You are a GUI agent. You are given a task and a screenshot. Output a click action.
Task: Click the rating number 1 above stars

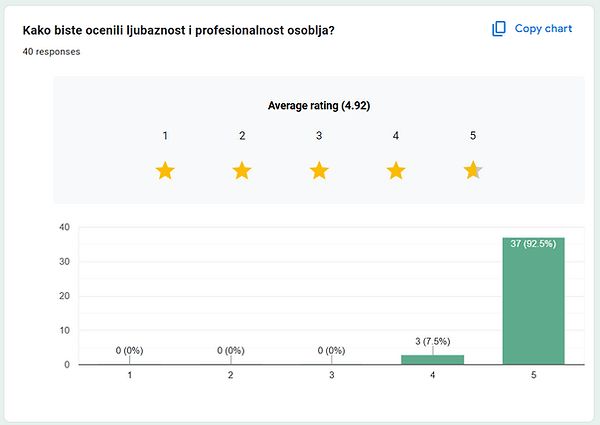tap(165, 136)
